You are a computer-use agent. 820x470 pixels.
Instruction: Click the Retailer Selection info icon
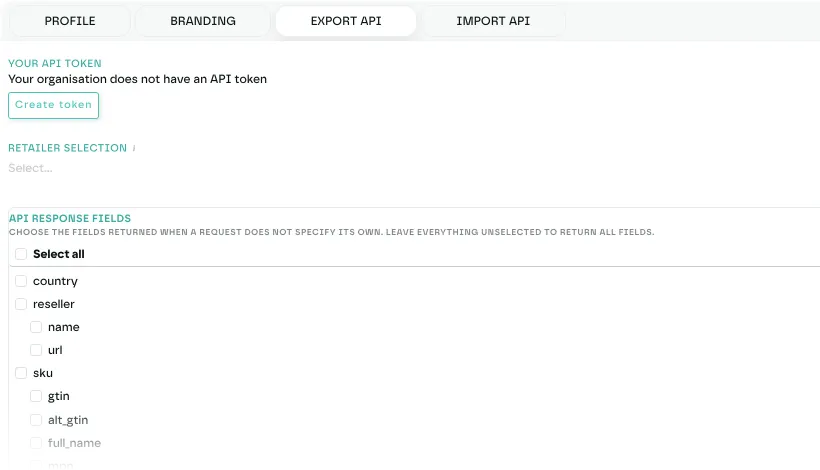tap(134, 148)
